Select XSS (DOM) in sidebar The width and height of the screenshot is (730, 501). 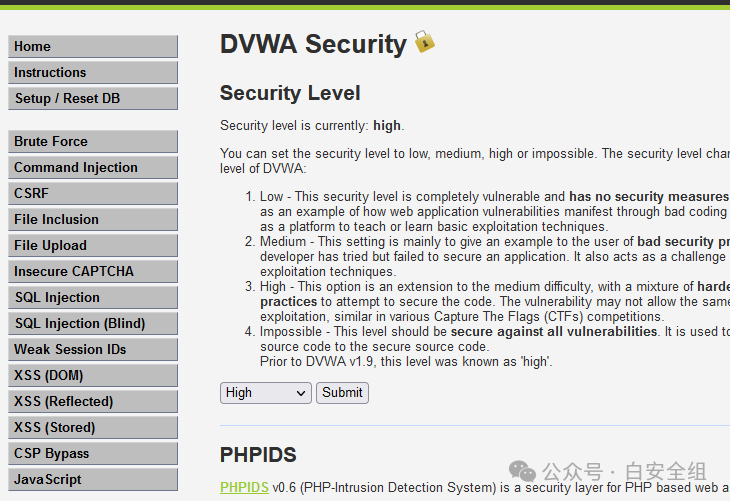pos(93,375)
